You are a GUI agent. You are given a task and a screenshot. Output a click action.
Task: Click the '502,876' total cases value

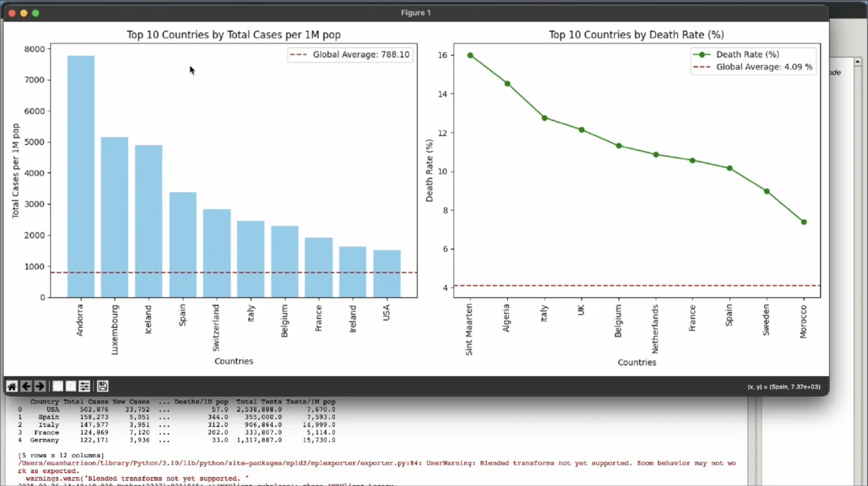pyautogui.click(x=94, y=410)
